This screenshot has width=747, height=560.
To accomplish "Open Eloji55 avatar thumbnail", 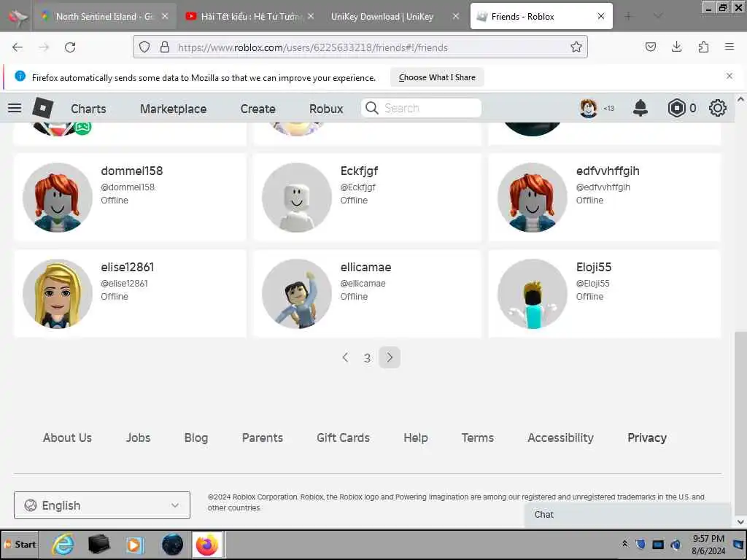I will (x=532, y=294).
